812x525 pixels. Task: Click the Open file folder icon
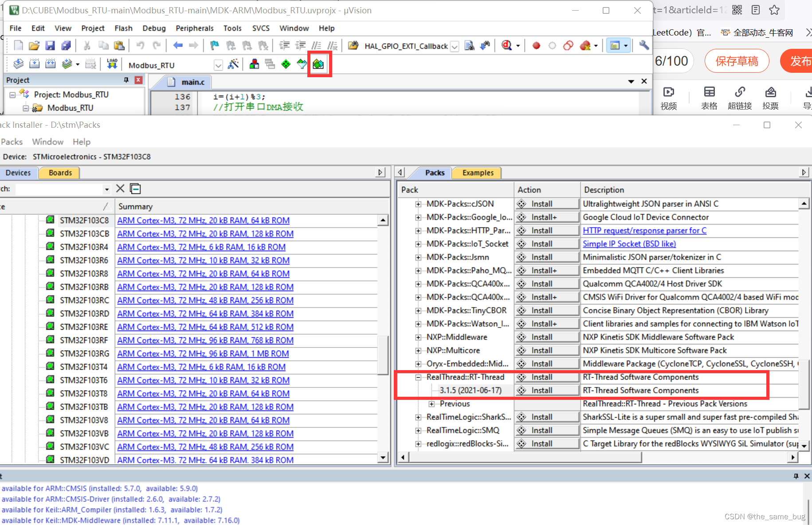click(x=34, y=46)
